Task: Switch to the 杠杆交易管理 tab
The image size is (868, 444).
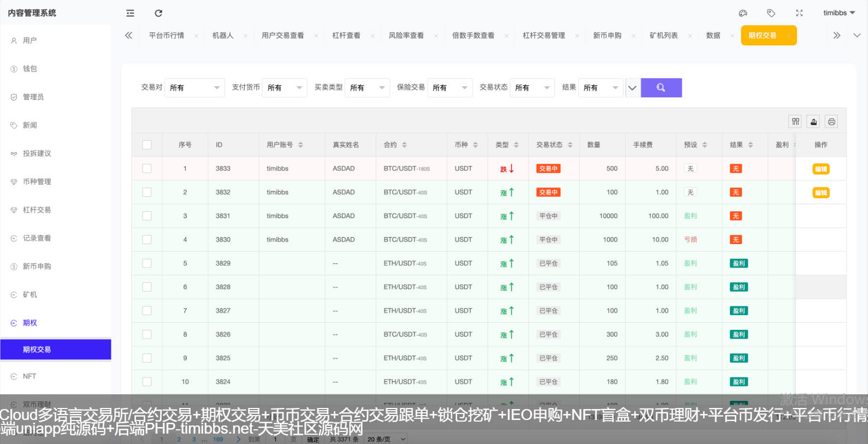Action: pyautogui.click(x=544, y=35)
